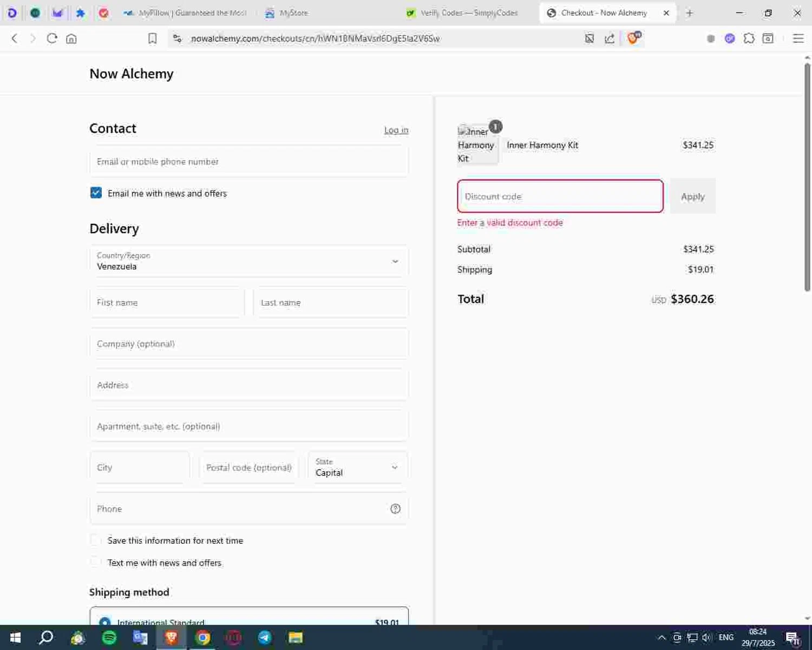Image resolution: width=812 pixels, height=650 pixels.
Task: Click the $360.26 total amount
Action: [692, 299]
